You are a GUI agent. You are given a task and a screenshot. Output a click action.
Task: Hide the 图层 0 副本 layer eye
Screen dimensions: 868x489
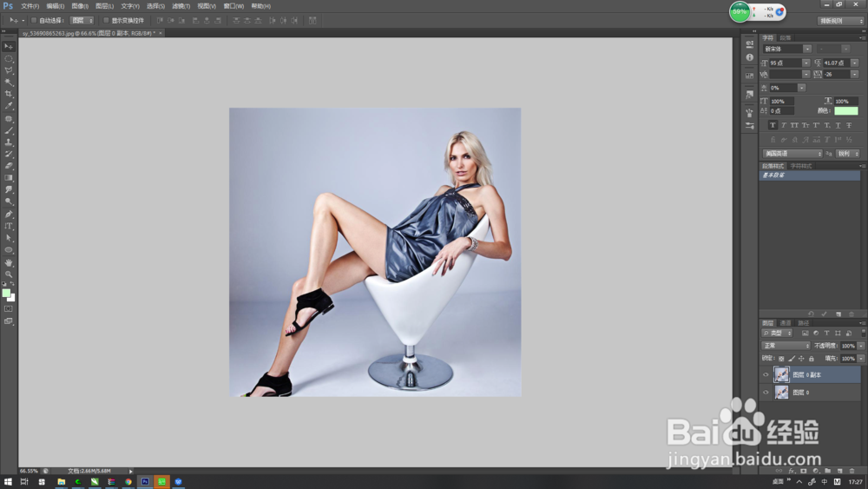point(766,375)
